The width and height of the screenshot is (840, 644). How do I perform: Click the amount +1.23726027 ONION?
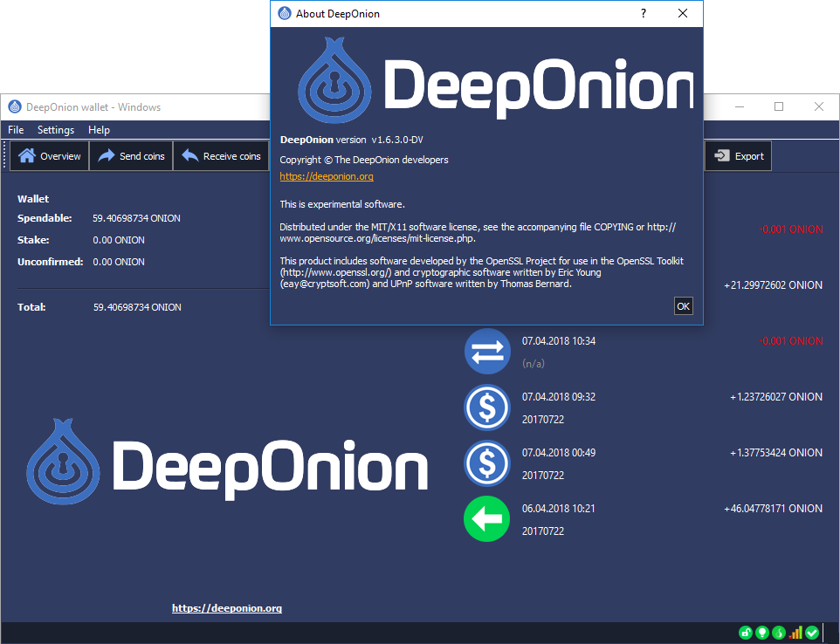[776, 397]
